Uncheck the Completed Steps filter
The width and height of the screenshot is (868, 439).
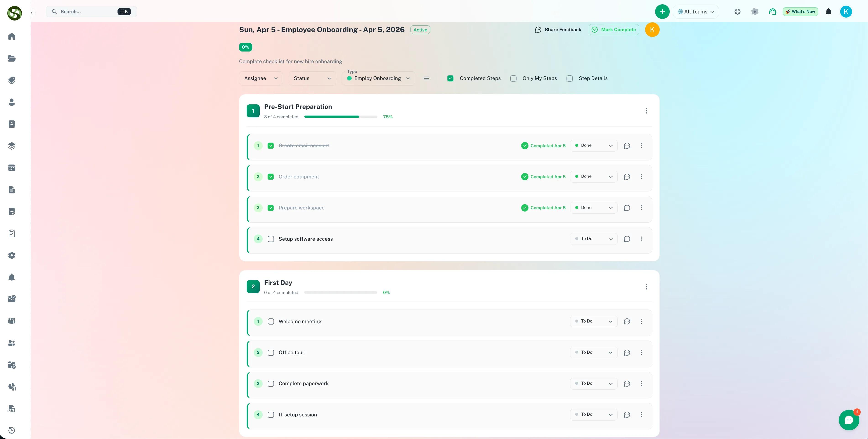coord(450,78)
